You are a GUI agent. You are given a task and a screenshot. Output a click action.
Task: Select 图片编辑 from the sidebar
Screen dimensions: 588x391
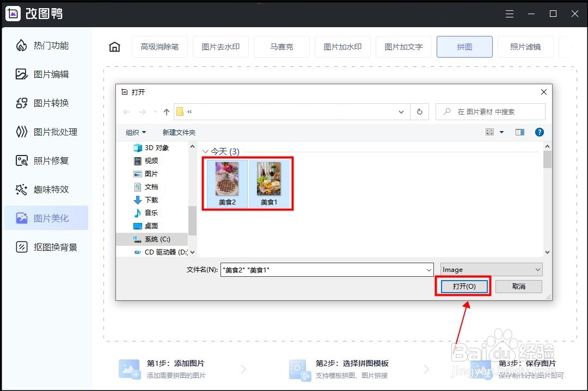click(x=46, y=74)
